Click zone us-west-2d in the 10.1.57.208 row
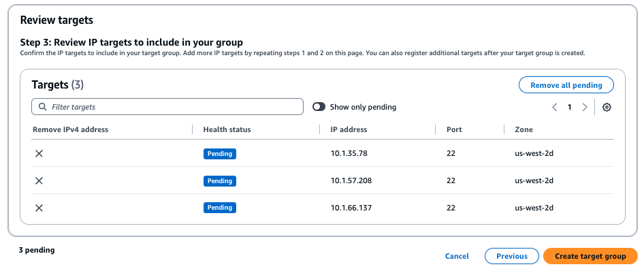This screenshot has width=644, height=271. pyautogui.click(x=534, y=180)
